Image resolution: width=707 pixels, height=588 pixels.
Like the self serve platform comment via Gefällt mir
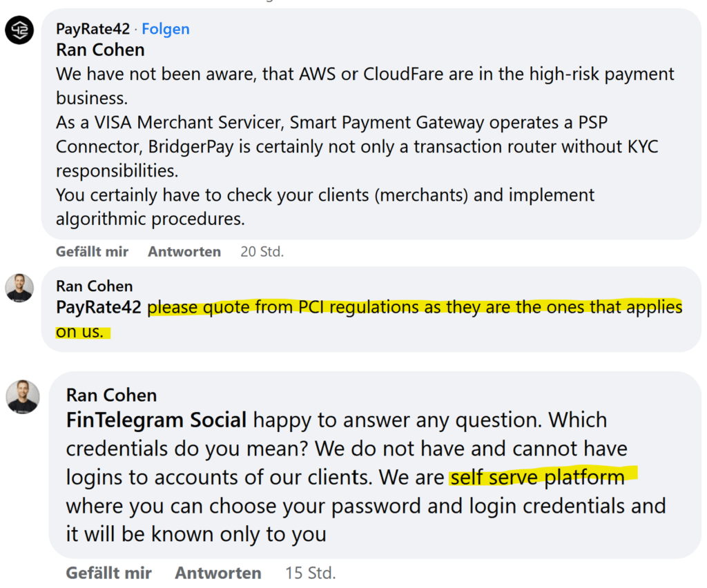[108, 573]
